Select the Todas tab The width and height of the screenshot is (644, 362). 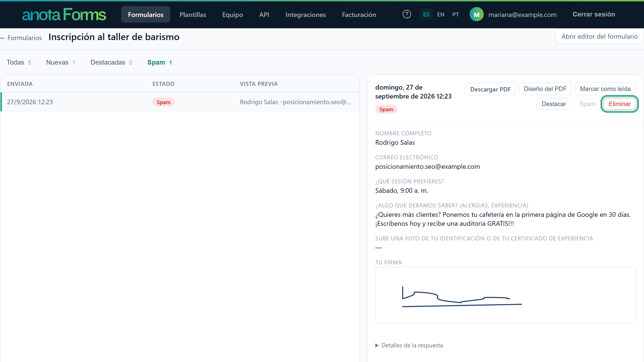click(x=19, y=62)
